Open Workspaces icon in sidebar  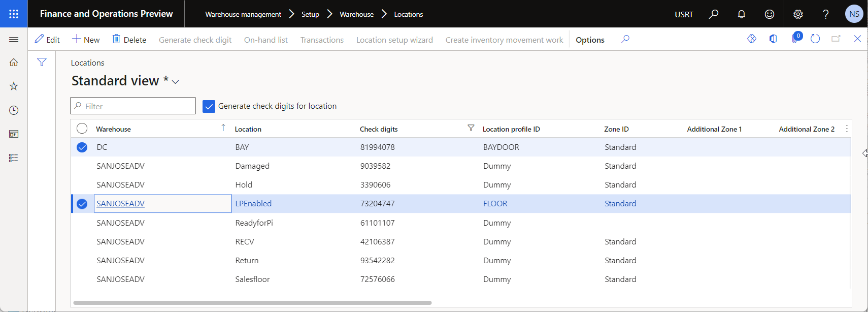(x=14, y=134)
